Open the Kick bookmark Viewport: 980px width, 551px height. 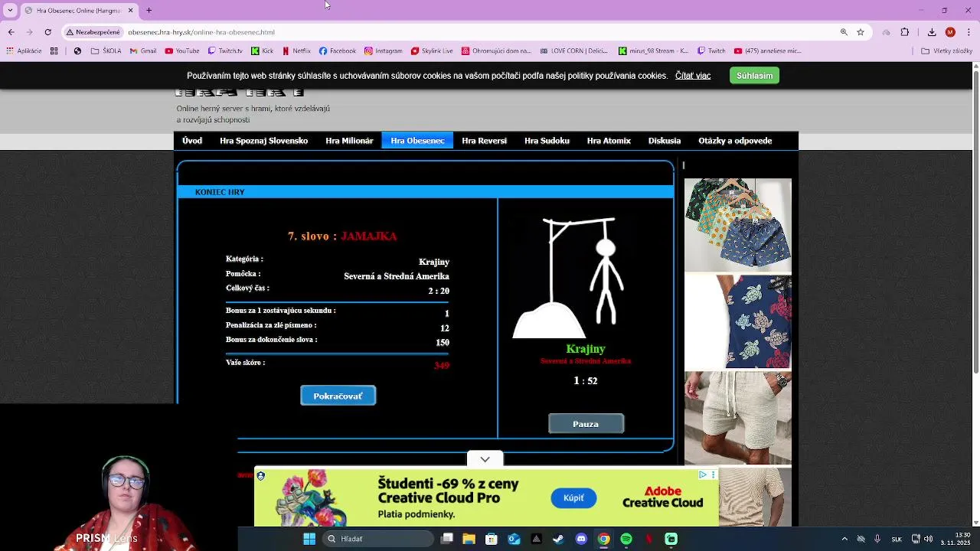pyautogui.click(x=262, y=51)
